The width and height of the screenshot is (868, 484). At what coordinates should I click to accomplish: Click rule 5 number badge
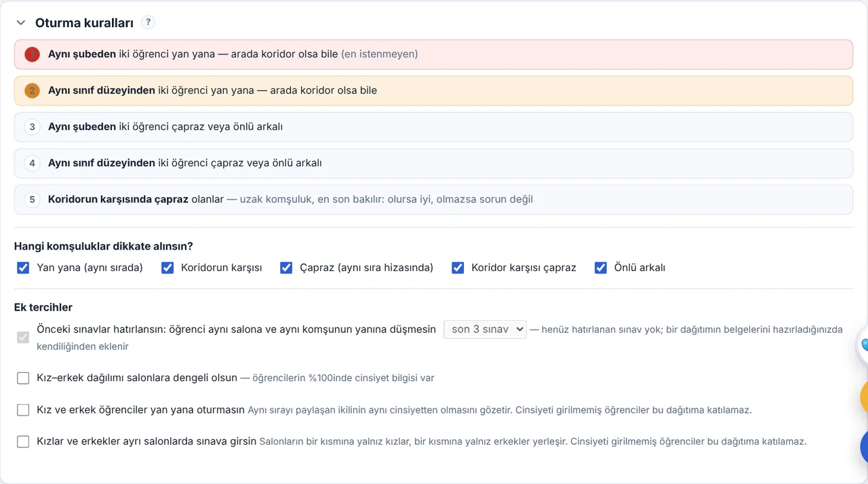[32, 199]
